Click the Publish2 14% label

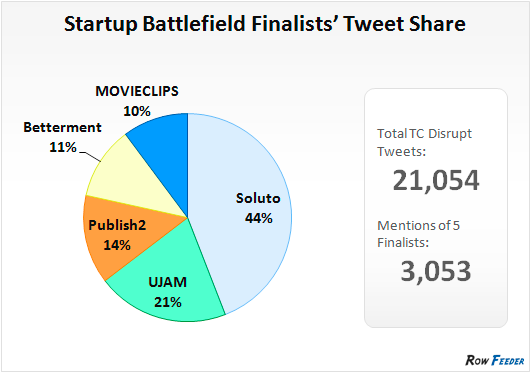coord(117,235)
